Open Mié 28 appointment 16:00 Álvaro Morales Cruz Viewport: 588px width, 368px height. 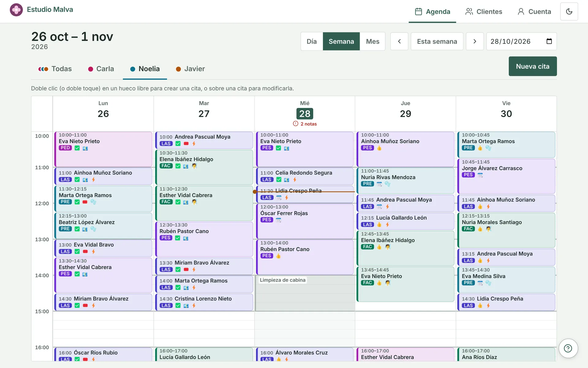point(305,354)
